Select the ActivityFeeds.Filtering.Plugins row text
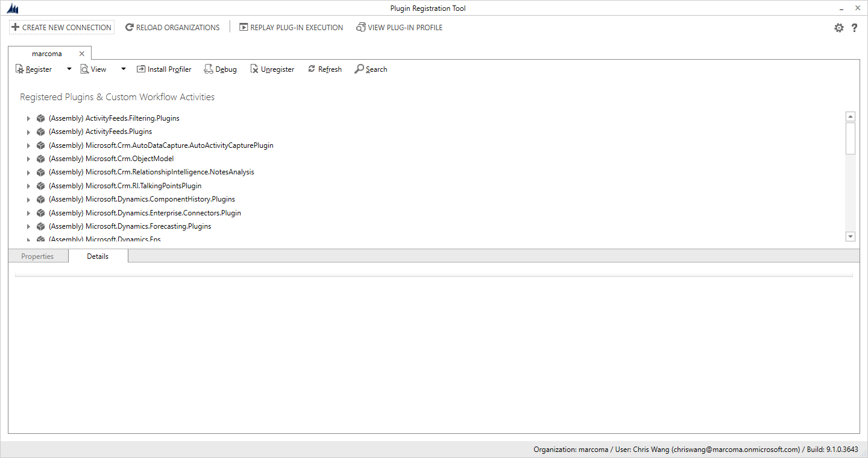The width and height of the screenshot is (868, 458). 114,118
